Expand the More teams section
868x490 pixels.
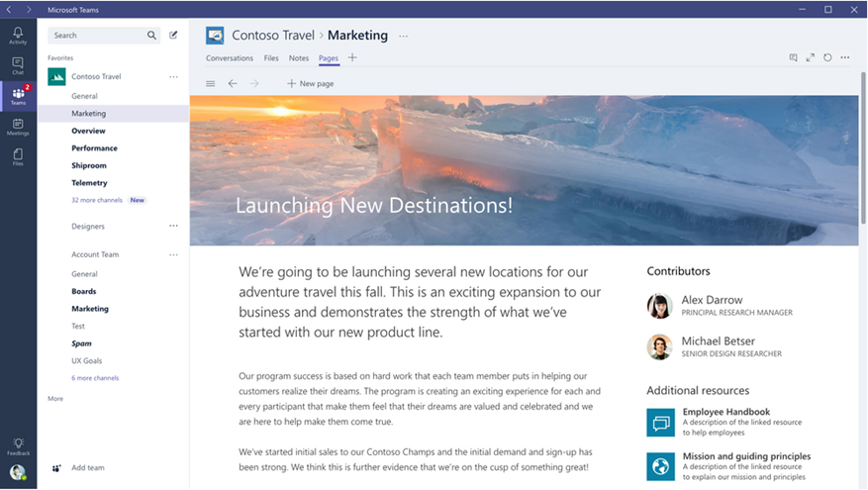click(x=55, y=399)
